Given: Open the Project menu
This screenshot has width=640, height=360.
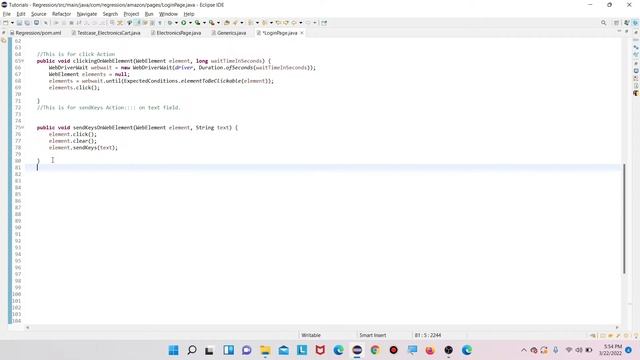Looking at the screenshot, I should [x=131, y=14].
